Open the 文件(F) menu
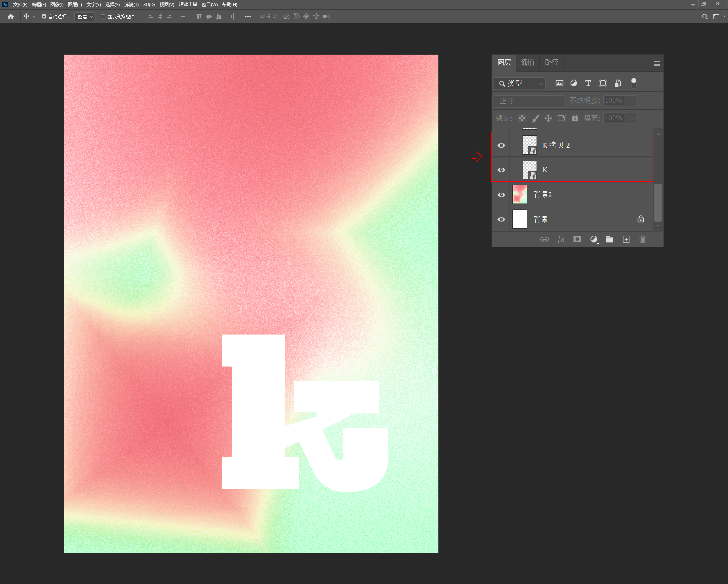 click(x=20, y=5)
